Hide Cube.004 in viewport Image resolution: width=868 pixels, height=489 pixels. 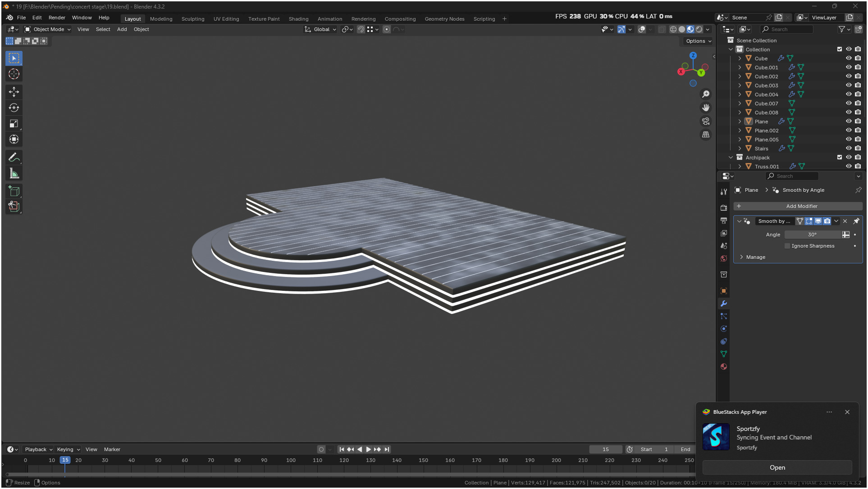(x=849, y=94)
